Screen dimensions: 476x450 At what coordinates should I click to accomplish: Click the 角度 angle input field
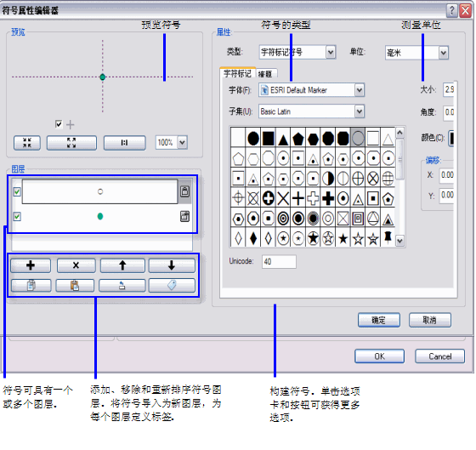[x=449, y=112]
